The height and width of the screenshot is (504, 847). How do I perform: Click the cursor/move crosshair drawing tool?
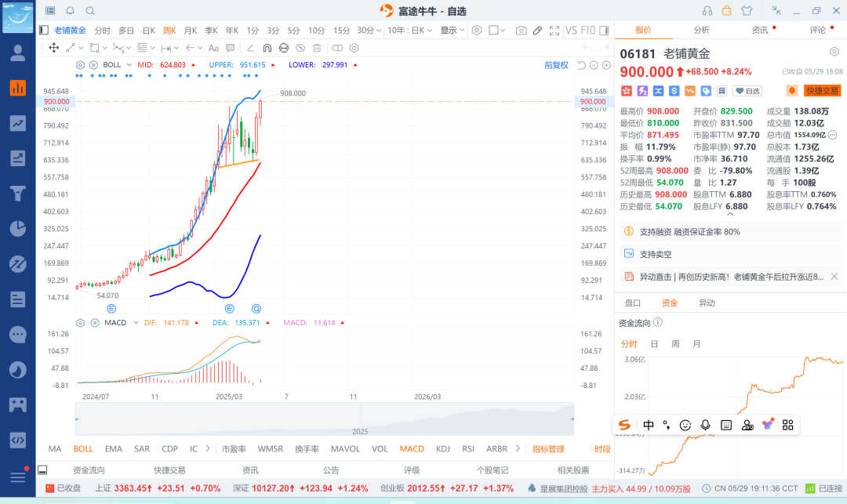[x=54, y=48]
